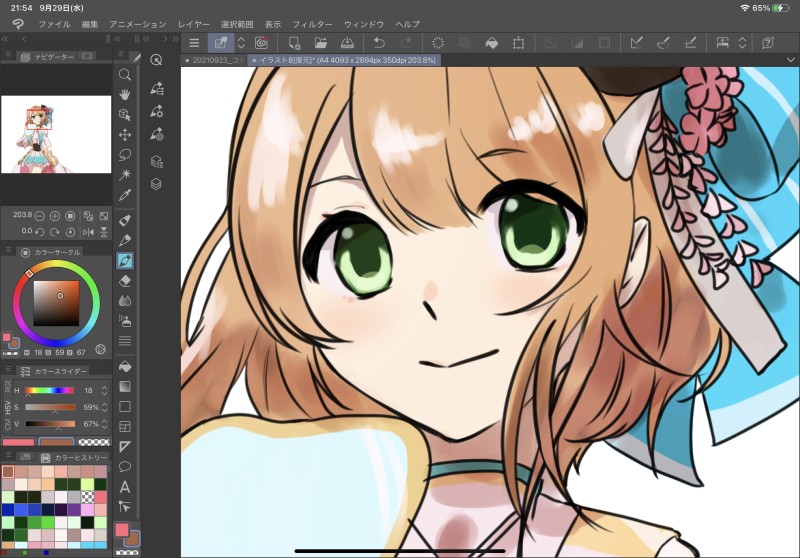Toggle snap to grid icon
This screenshot has height=558, width=800.
tap(690, 43)
